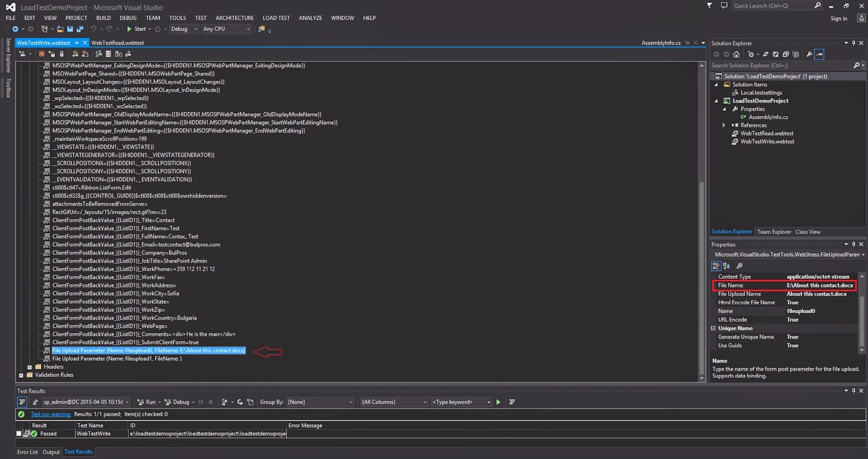Tick the checkbox for the Passed result row
Image resolution: width=868 pixels, height=459 pixels.
19,433
